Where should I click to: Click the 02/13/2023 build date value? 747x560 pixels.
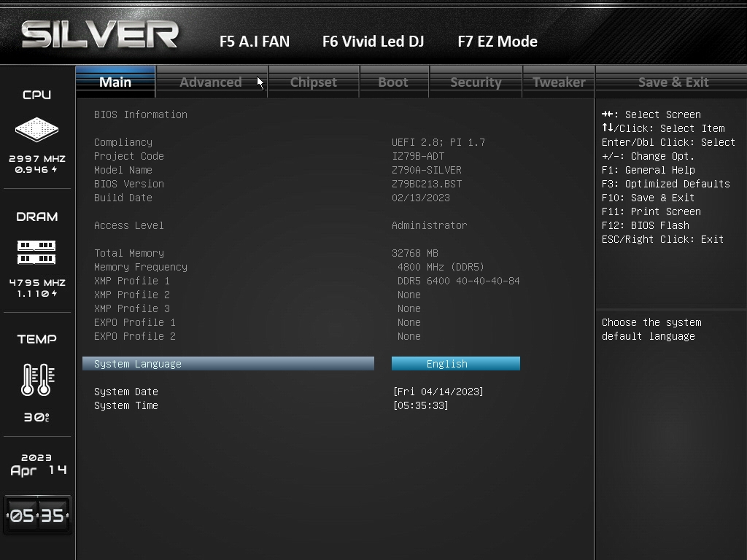(x=421, y=197)
